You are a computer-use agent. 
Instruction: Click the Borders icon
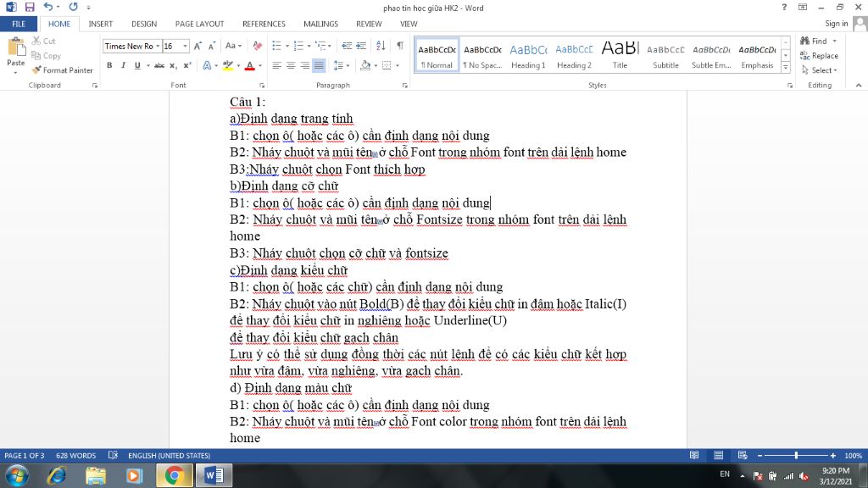pyautogui.click(x=387, y=65)
